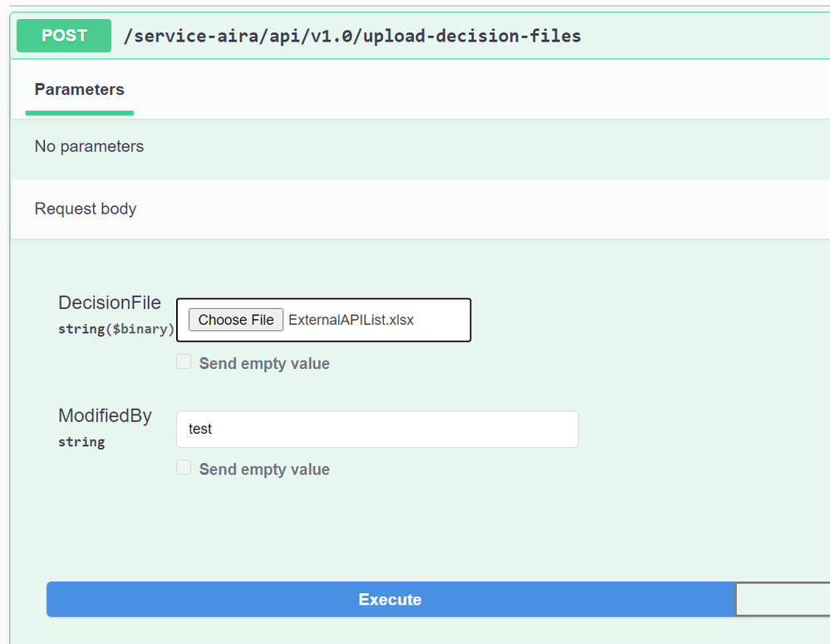
Task: Enable Send empty value checkbox for DecisionFile
Action: [184, 362]
